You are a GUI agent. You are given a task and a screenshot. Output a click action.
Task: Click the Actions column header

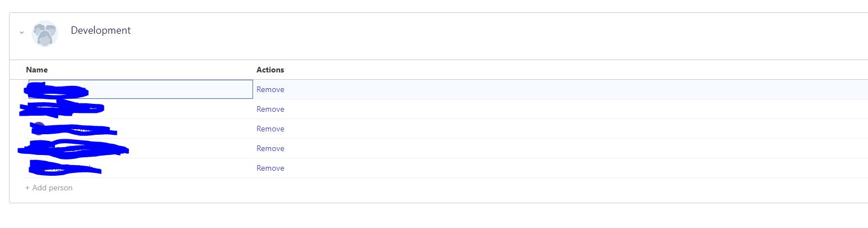270,70
